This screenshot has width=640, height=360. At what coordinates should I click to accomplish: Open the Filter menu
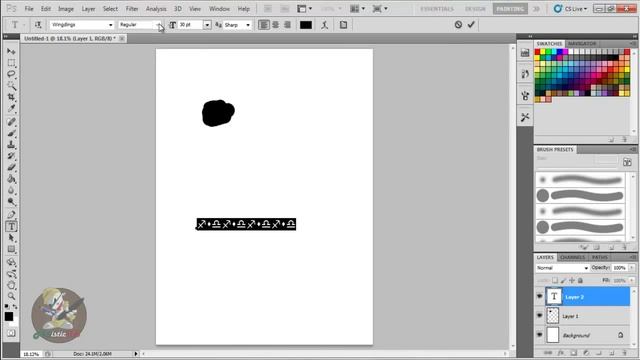(132, 9)
